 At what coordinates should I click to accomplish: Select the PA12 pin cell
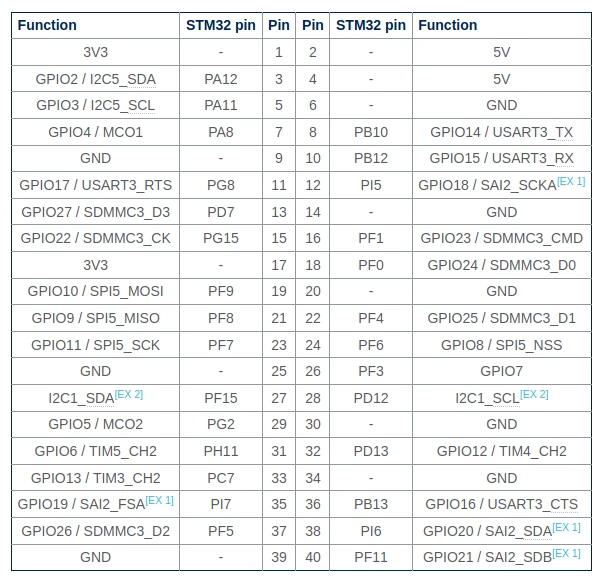(x=221, y=79)
